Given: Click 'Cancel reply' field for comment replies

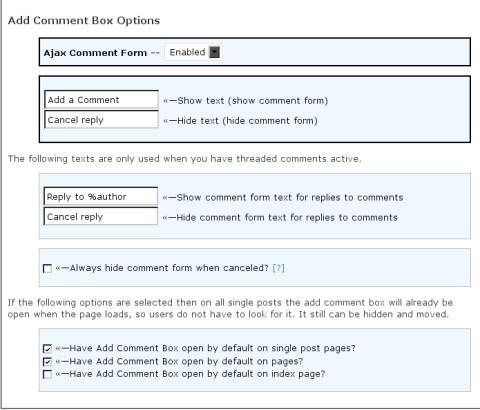Looking at the screenshot, I should [101, 216].
